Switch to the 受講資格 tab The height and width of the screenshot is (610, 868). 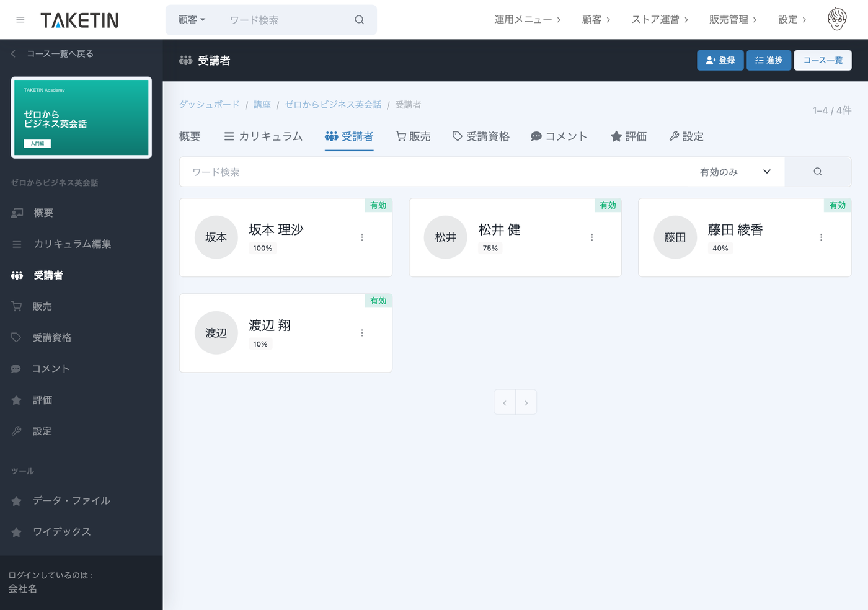481,136
